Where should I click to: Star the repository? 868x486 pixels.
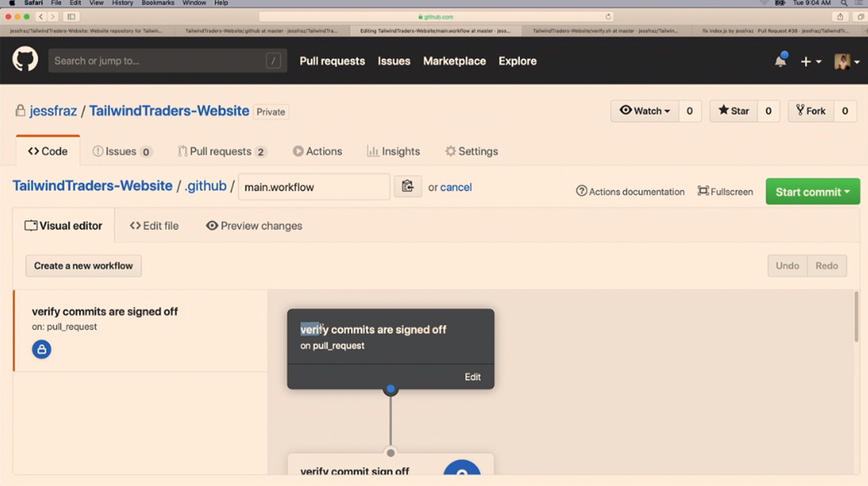(733, 111)
